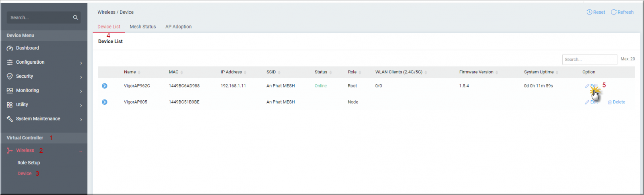The width and height of the screenshot is (644, 195).
Task: Expand the Monitoring submenu chevron
Action: click(x=81, y=91)
